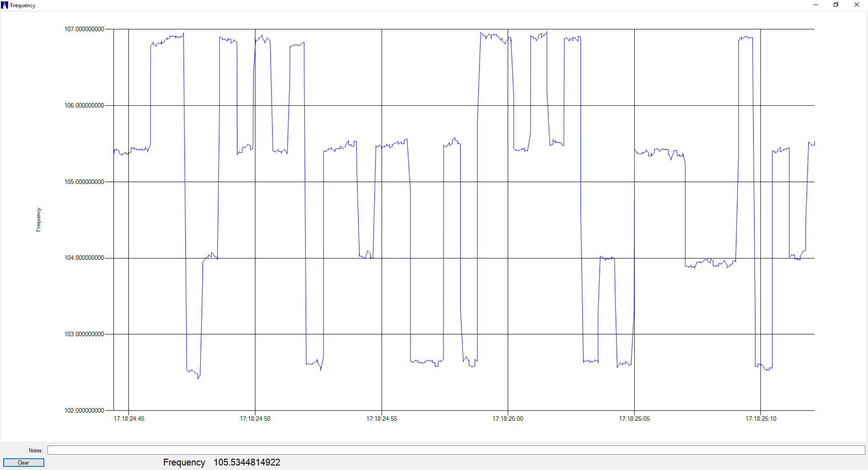Select the 103.000000000 y-axis label
Image resolution: width=868 pixels, height=470 pixels.
(84, 334)
